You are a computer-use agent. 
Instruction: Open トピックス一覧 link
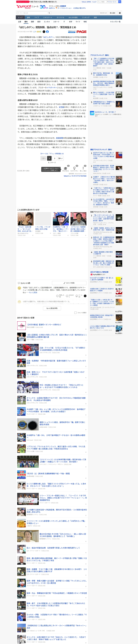click(115, 22)
